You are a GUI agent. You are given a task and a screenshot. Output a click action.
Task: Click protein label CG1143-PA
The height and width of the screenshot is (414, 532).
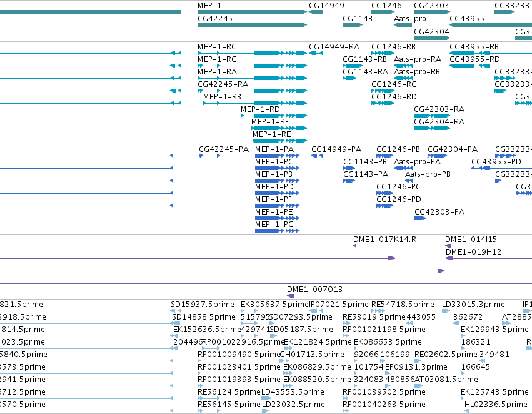coord(366,174)
